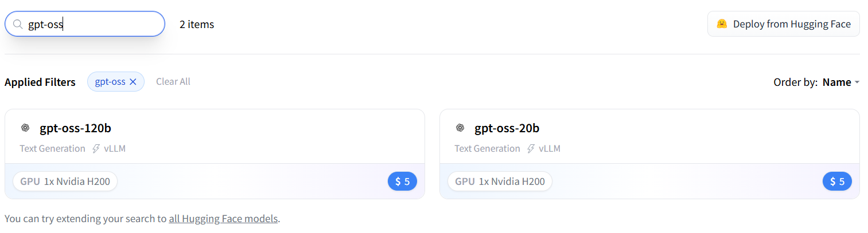Click the vLLM lightning icon on gpt-oss-120b

pyautogui.click(x=96, y=149)
